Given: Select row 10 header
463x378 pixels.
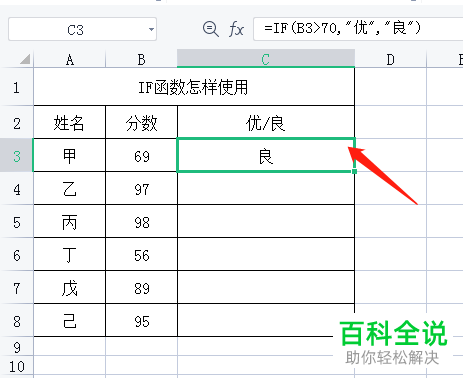Looking at the screenshot, I should click(16, 366).
